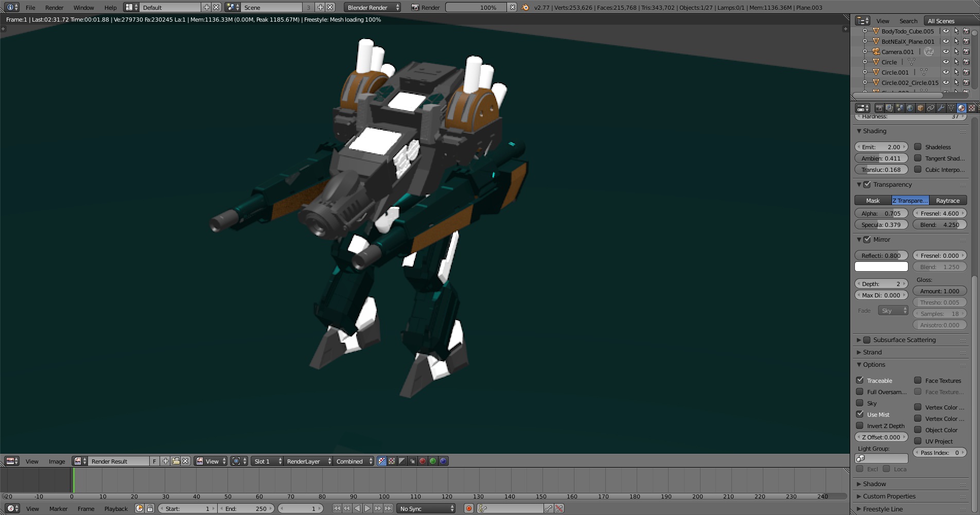This screenshot has width=980, height=515.
Task: Expand the Custom Properties panel
Action: pyautogui.click(x=889, y=496)
